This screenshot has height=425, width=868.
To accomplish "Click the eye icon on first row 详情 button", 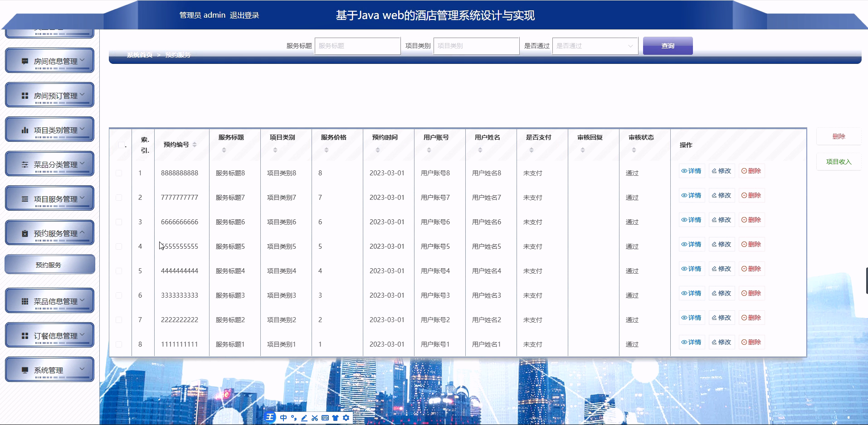I will pyautogui.click(x=683, y=171).
